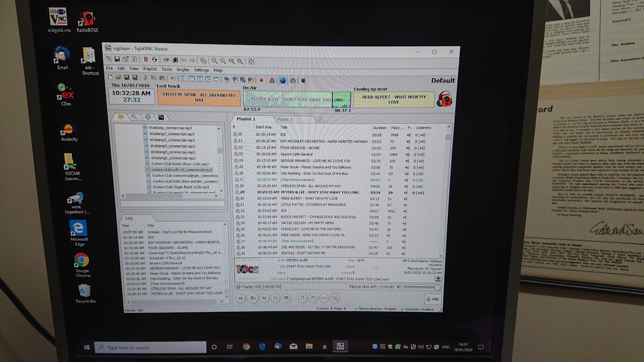Click the info icon beside the Tracks count
The width and height of the screenshot is (644, 362).
tap(238, 287)
